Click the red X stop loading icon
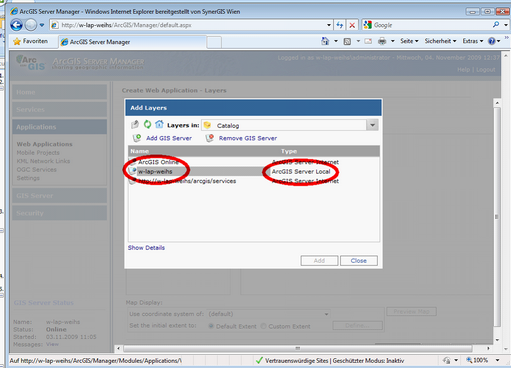Screen dimensions: 511x368 (352, 25)
